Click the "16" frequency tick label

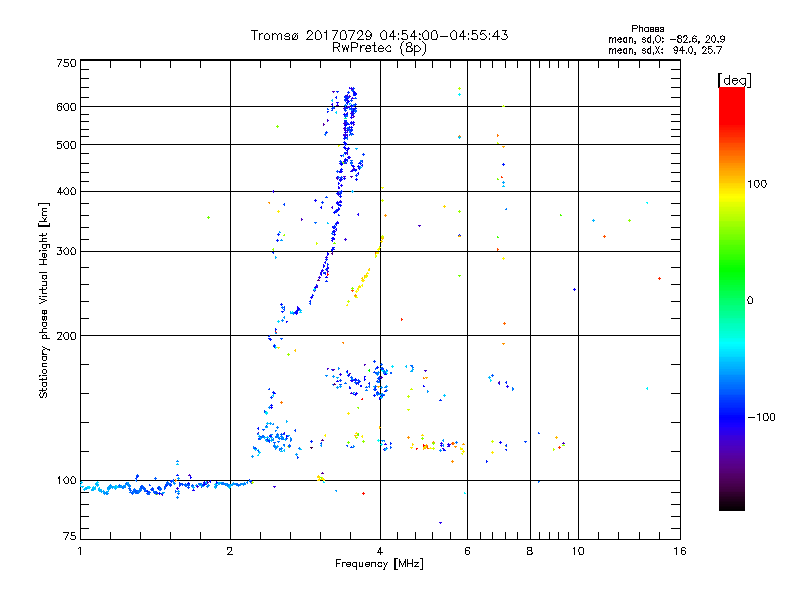(x=680, y=551)
